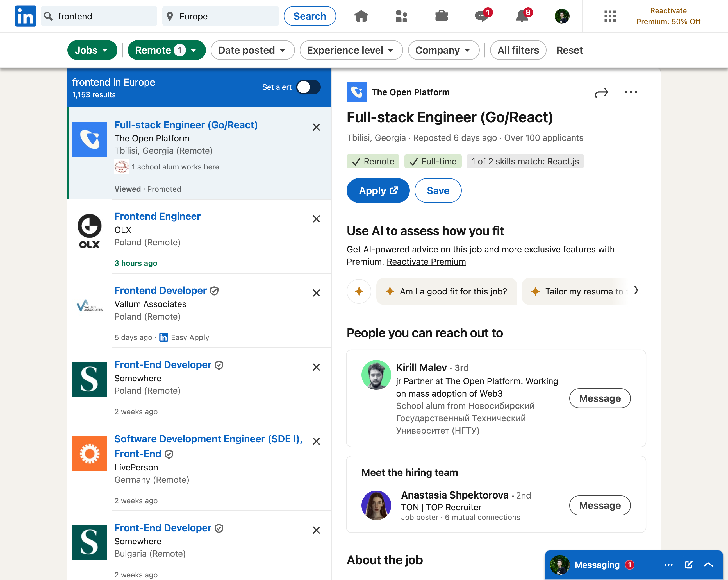This screenshot has width=728, height=580.
Task: Expand the Company filter dropdown
Action: (x=443, y=50)
